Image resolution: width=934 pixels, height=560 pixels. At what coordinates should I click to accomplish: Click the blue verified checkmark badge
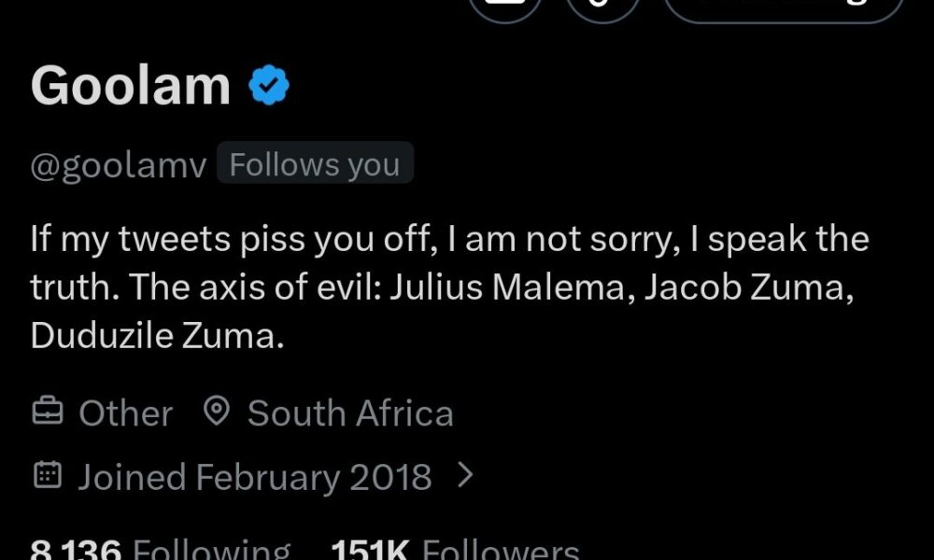[269, 87]
